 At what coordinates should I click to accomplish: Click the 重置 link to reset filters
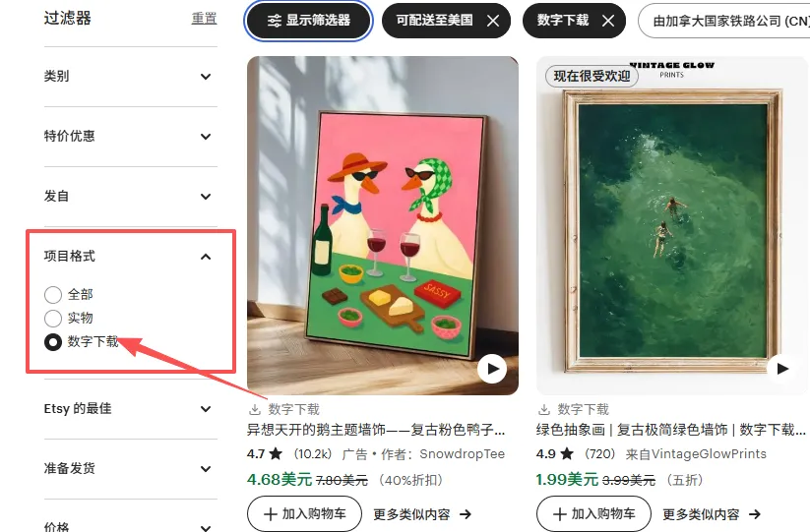[x=204, y=19]
